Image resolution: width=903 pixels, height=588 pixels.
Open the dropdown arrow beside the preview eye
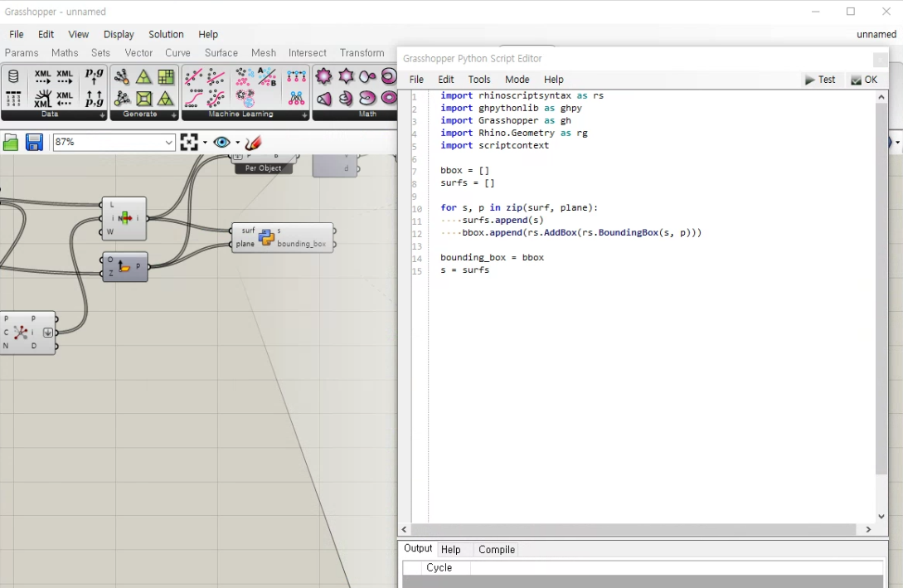(x=237, y=143)
